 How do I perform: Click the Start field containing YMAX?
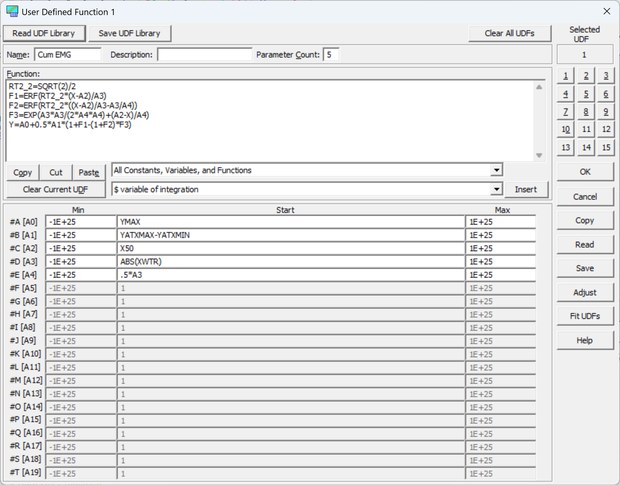291,222
